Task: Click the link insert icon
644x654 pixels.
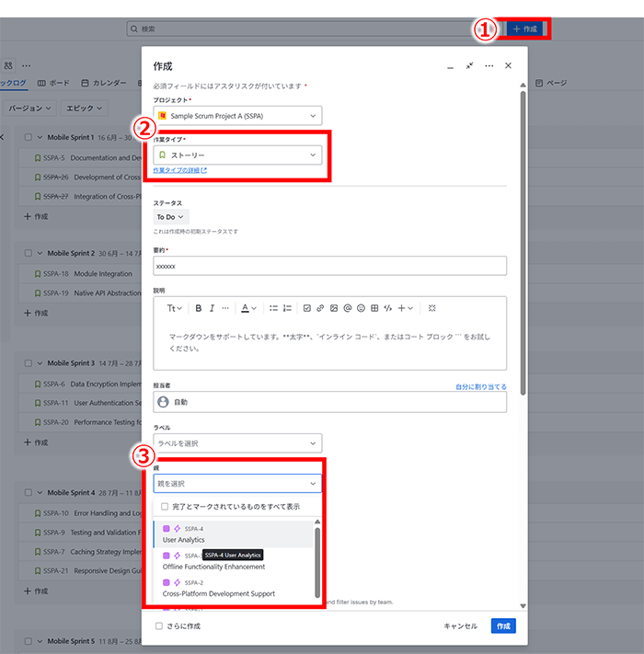Action: coord(320,308)
